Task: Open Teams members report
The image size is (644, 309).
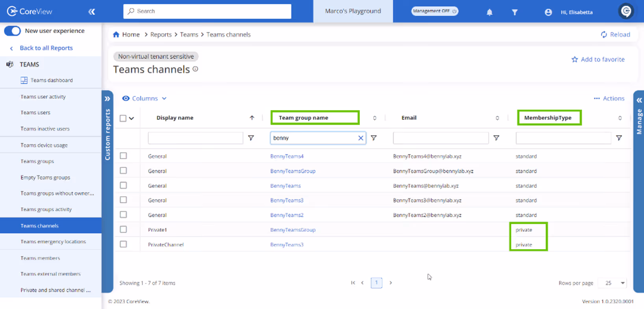Action: 40,258
